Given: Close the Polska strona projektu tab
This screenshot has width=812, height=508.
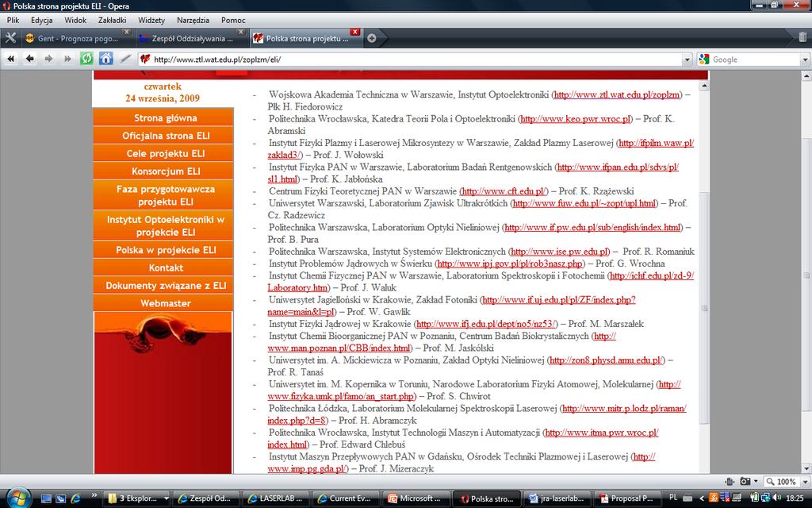Looking at the screenshot, I should (354, 32).
